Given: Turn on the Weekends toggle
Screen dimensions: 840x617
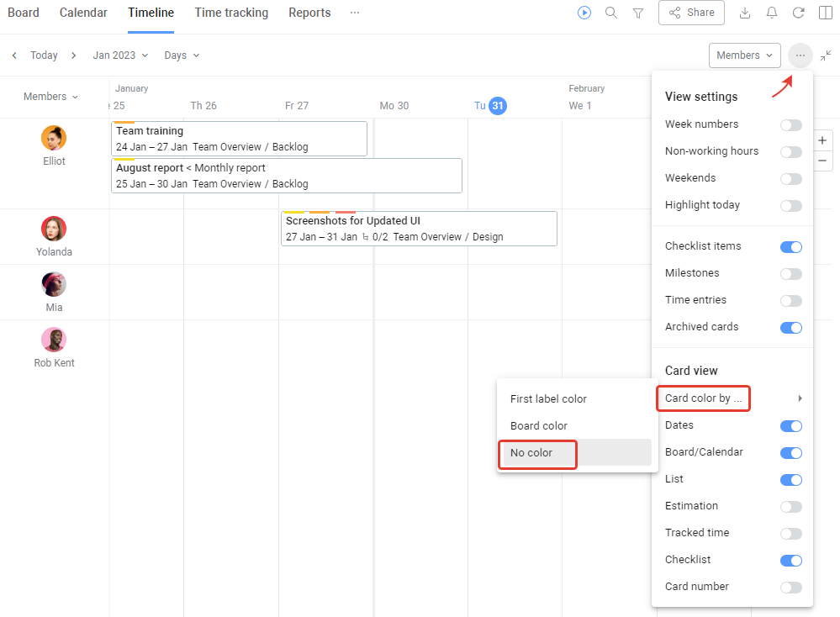Looking at the screenshot, I should 790,178.
